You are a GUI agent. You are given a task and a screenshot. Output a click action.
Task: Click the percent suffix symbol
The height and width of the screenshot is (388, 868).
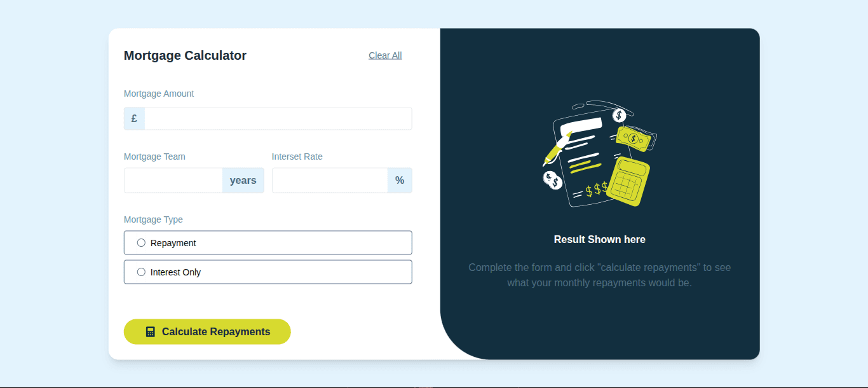point(400,181)
